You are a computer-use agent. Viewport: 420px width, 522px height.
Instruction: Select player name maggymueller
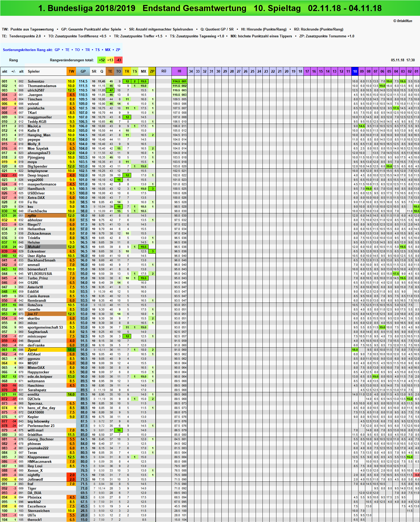[x=40, y=117]
